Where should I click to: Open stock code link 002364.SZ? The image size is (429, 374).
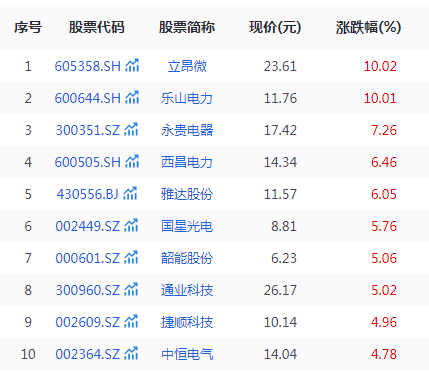[88, 354]
